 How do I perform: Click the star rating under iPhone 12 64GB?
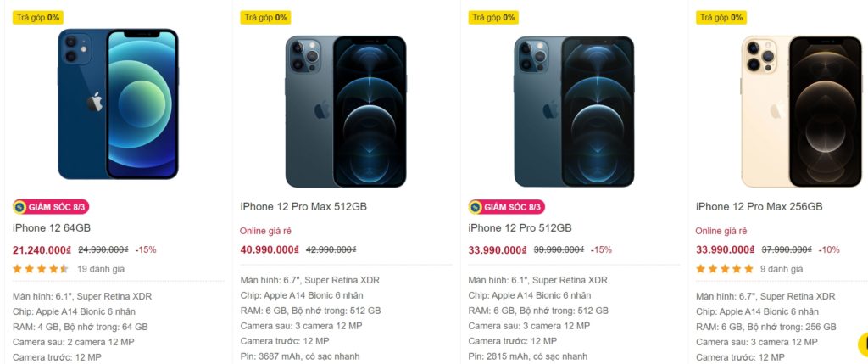tap(41, 269)
